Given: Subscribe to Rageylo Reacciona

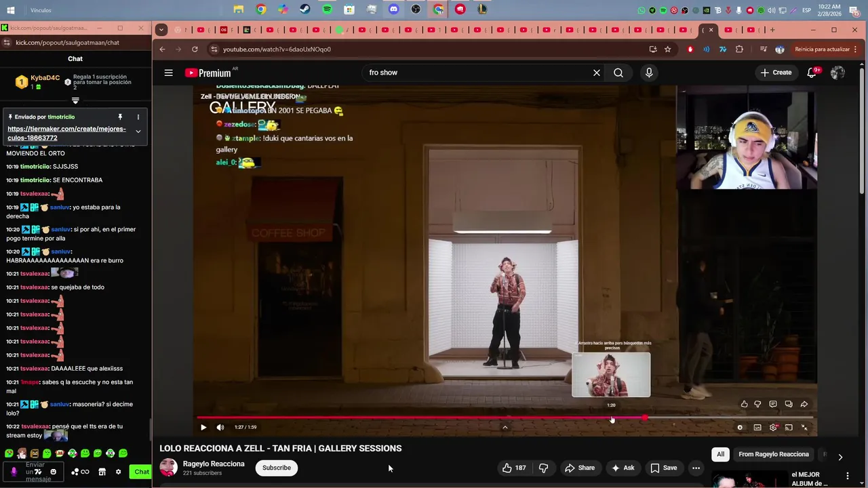Looking at the screenshot, I should [277, 468].
